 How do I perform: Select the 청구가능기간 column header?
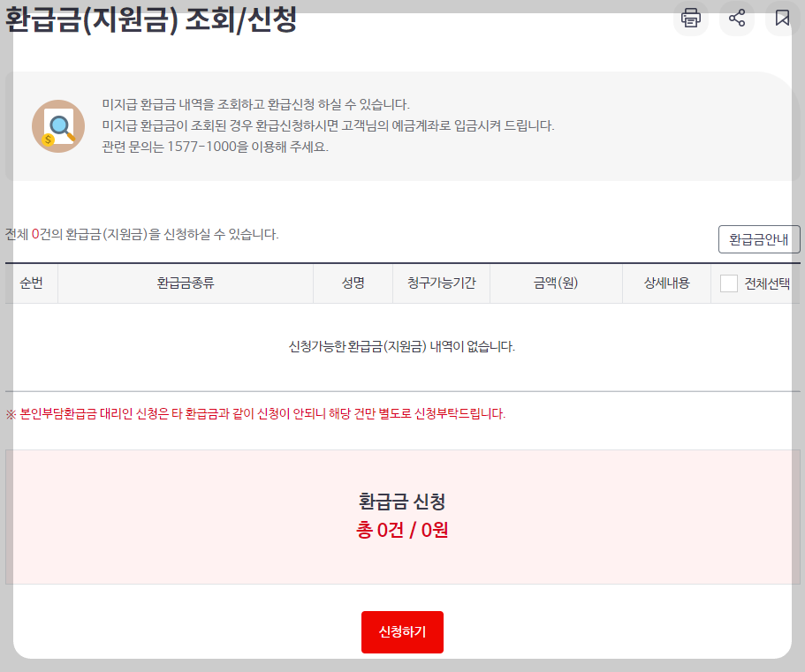pos(443,283)
